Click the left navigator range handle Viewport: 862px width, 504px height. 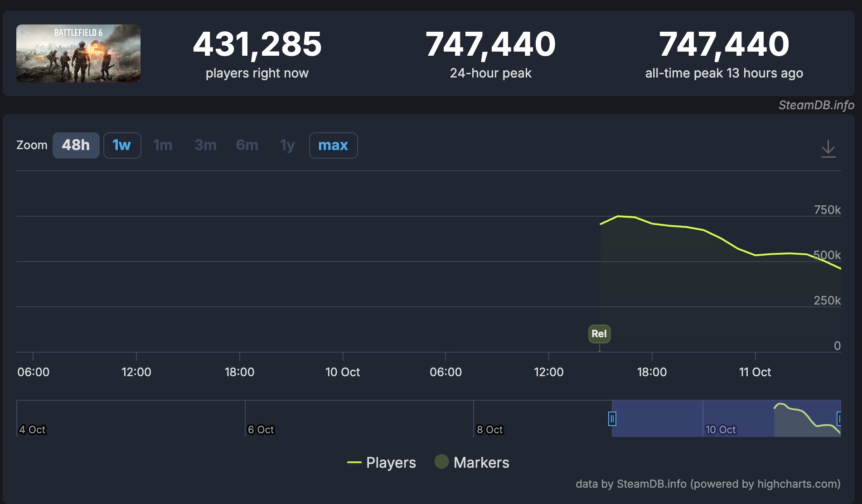coord(612,419)
